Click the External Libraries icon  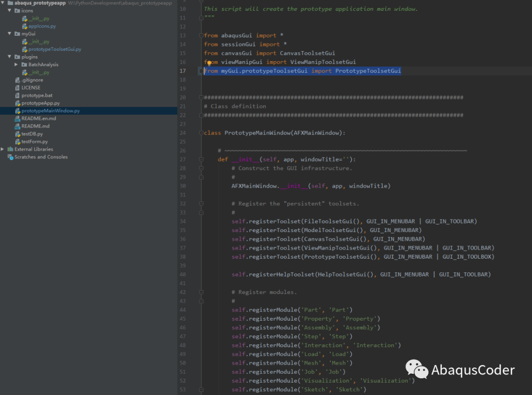click(10, 149)
